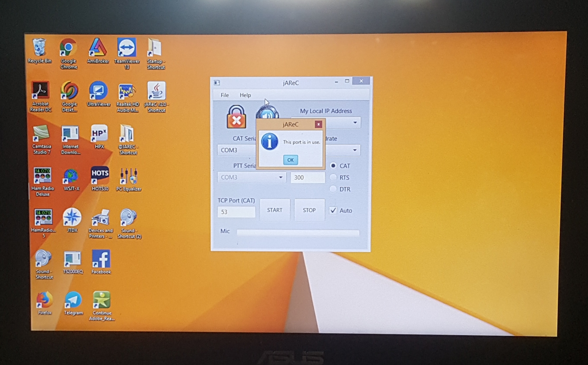Open the AmiBroker desktop icon
The width and height of the screenshot is (588, 365).
pos(98,49)
